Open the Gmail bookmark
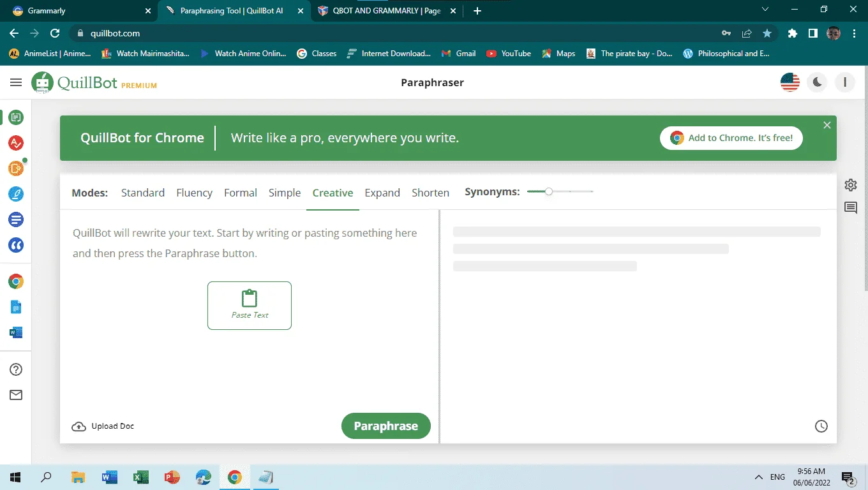Screen dimensions: 868x490 pos(458,54)
